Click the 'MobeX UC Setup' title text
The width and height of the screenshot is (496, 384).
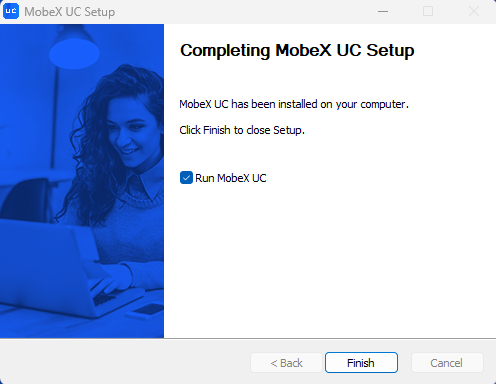coord(70,12)
